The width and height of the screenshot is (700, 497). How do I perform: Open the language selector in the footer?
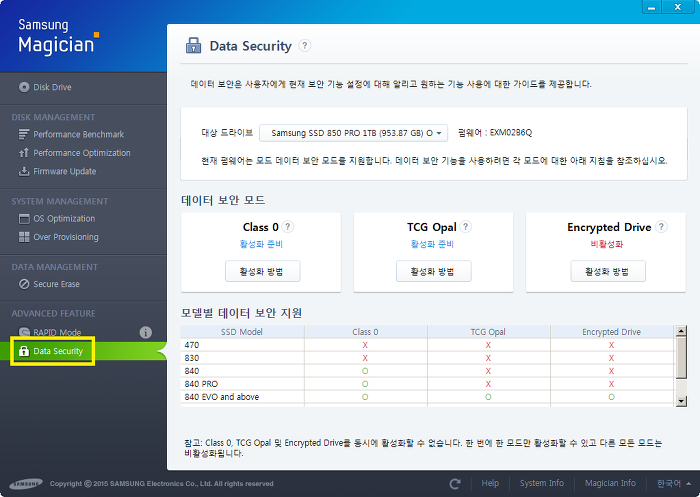(673, 483)
